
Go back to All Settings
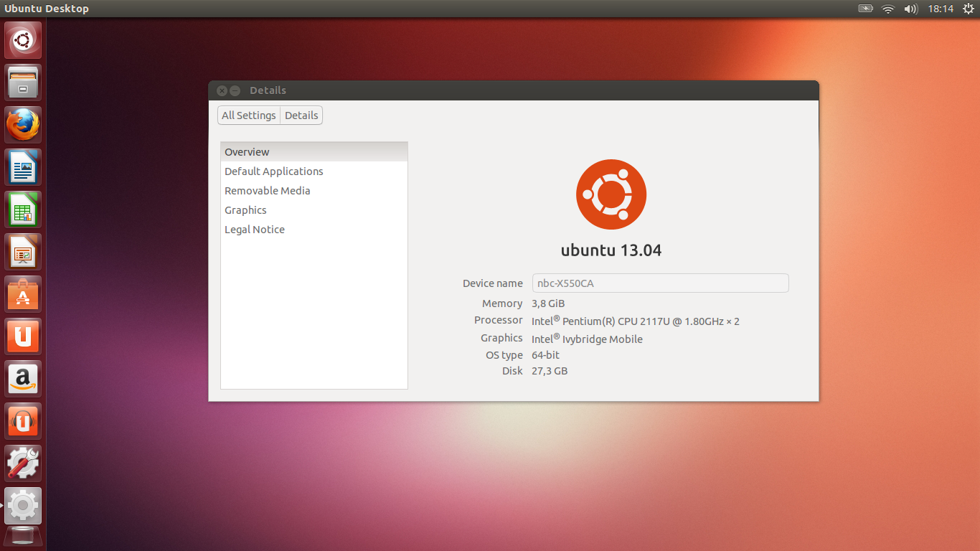249,116
